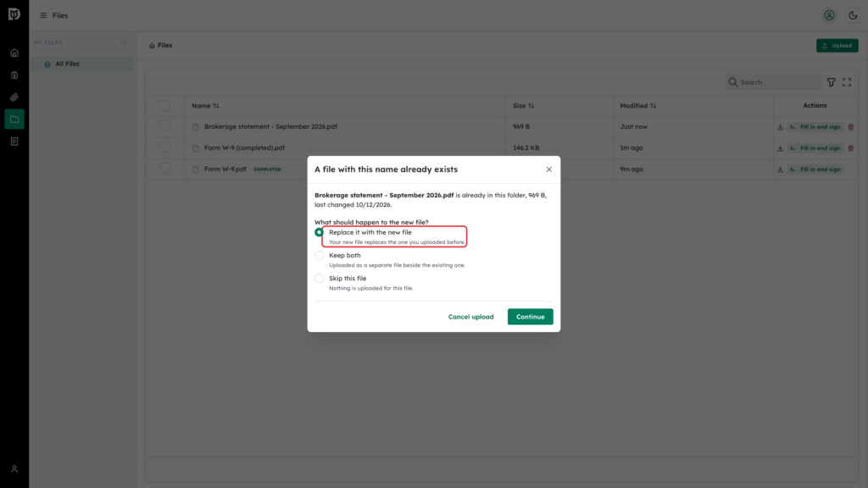Click the Upload button
The width and height of the screenshot is (868, 488).
click(x=837, y=46)
